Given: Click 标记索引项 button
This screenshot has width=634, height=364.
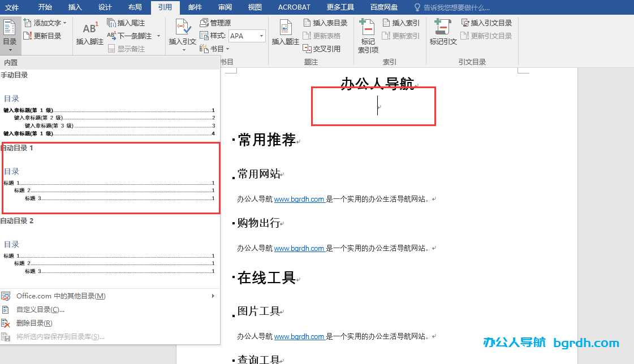Looking at the screenshot, I should (368, 36).
